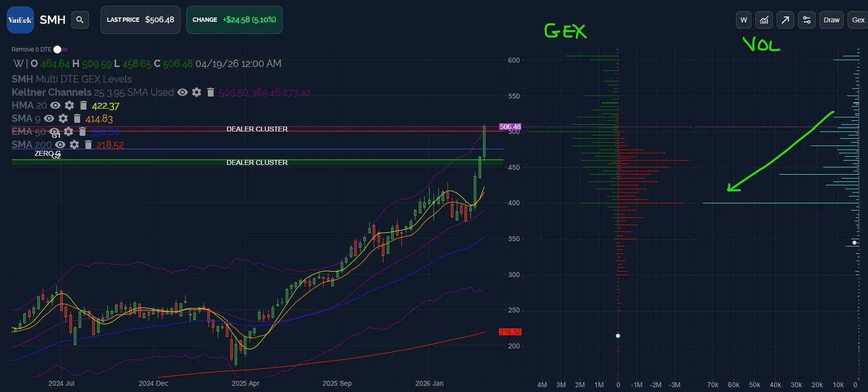Hide the HMA 20 indicator
Viewport: 868px width, 392px height.
(55, 105)
